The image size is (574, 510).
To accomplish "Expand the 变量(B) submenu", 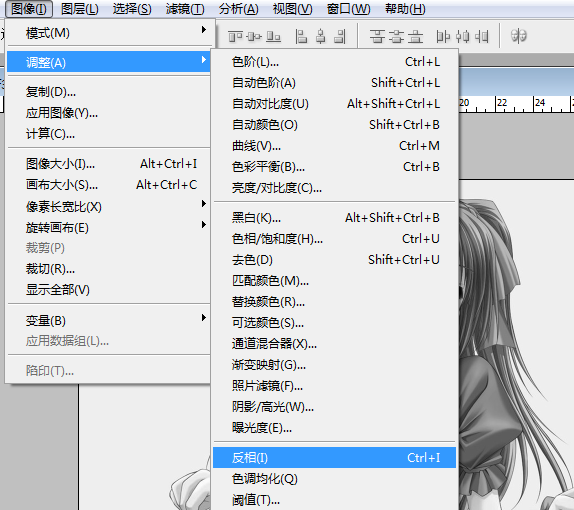I will tap(108, 320).
